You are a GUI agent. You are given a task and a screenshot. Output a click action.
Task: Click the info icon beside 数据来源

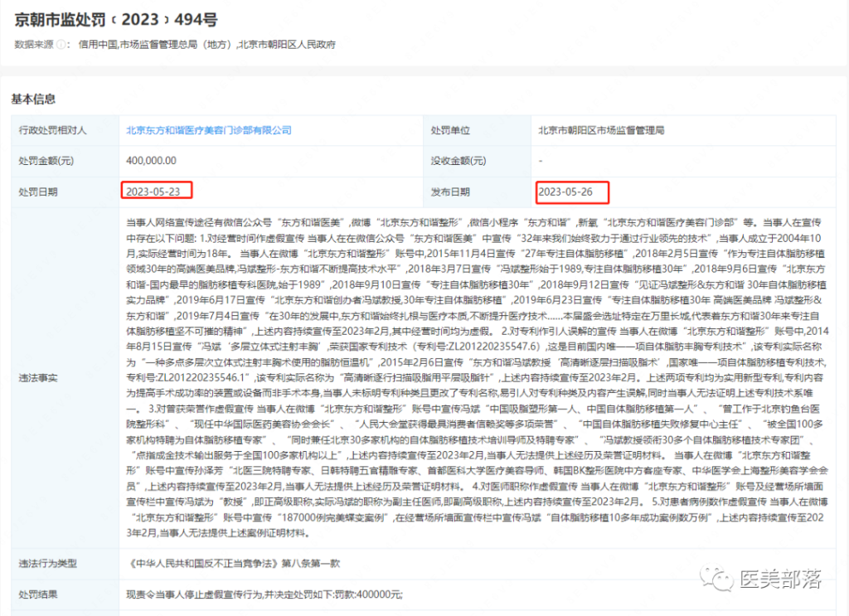61,45
